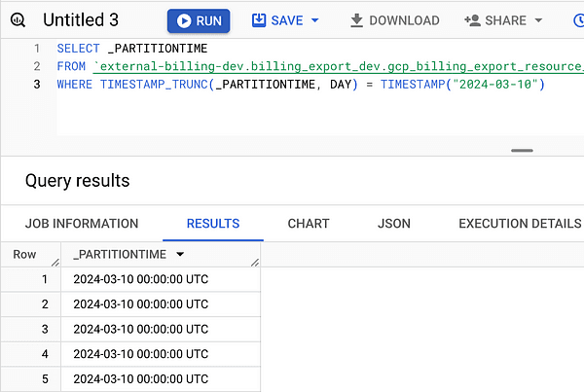Image resolution: width=584 pixels, height=392 pixels.
Task: Select the timestamp value in row 2
Action: pyautogui.click(x=141, y=304)
